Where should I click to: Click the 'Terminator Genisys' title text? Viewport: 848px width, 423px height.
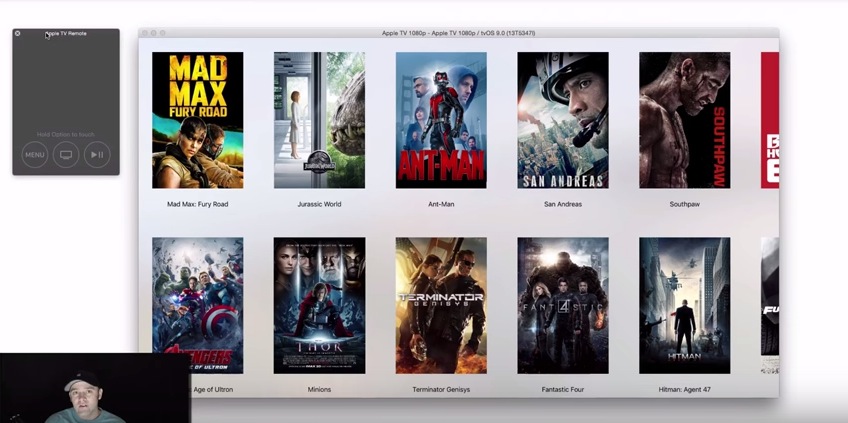(x=441, y=389)
